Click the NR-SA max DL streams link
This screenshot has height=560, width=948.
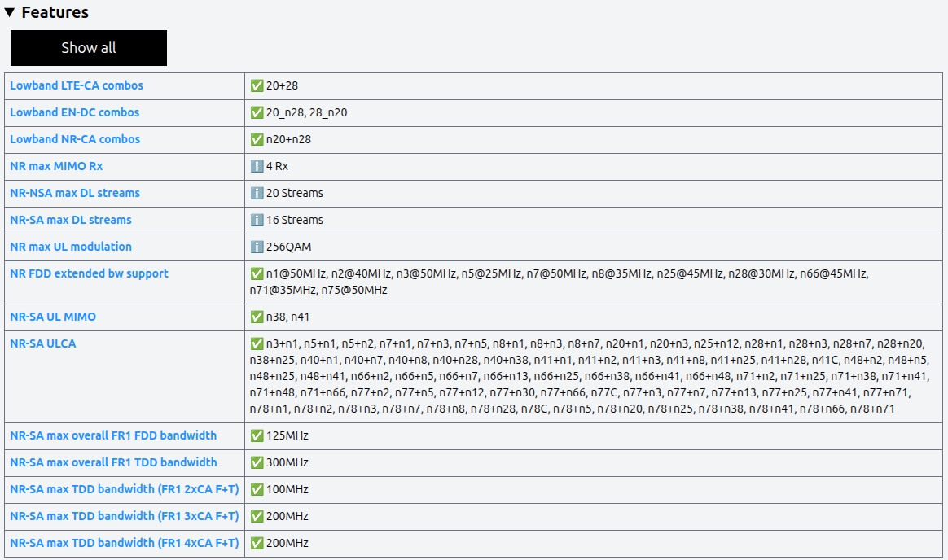click(x=71, y=220)
